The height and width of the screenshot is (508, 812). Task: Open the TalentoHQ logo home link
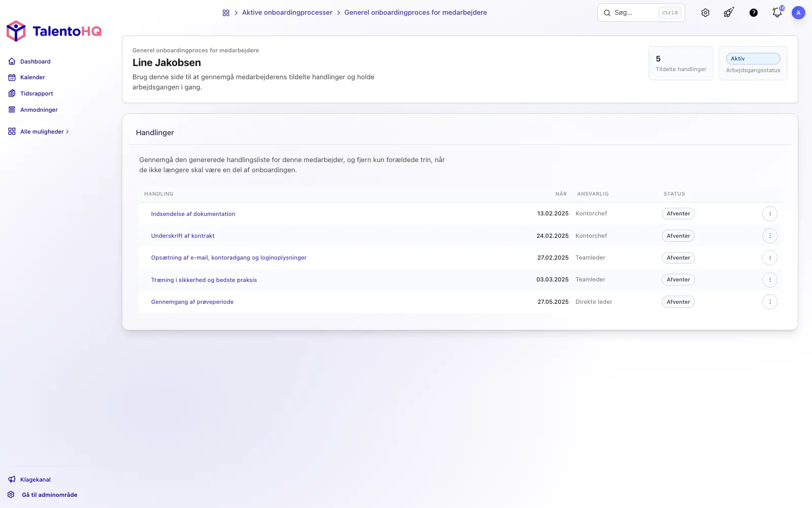54,31
